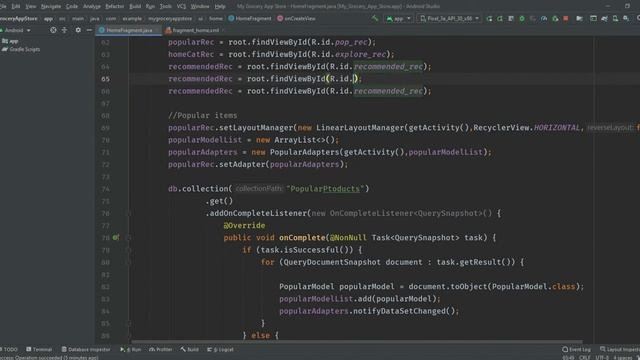Open the Layout Inspector tool window

620,349
